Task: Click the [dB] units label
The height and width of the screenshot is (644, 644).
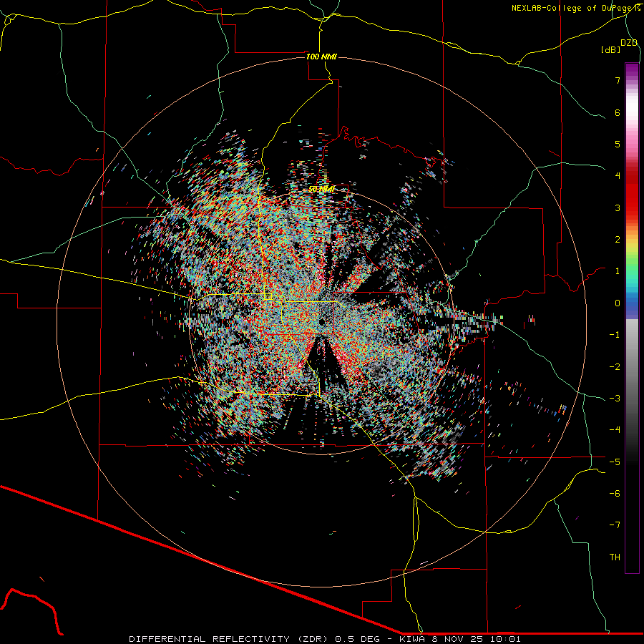Action: (611, 50)
